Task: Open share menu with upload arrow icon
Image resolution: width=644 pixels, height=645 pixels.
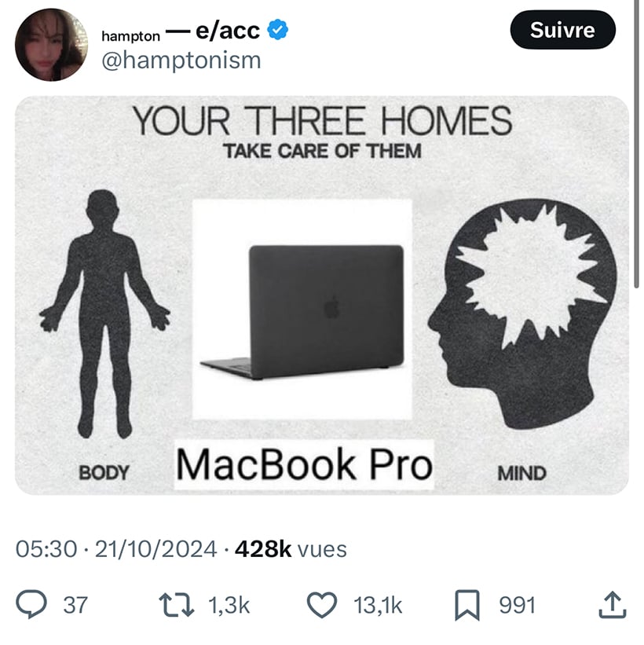Action: pyautogui.click(x=613, y=605)
